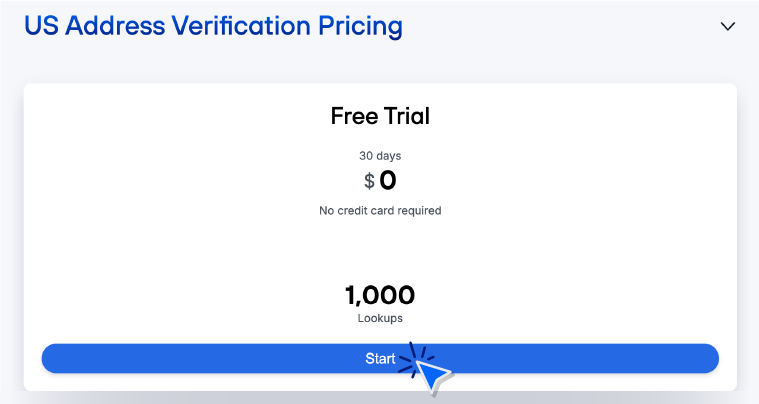Click the word Pricing in the heading

click(x=356, y=26)
